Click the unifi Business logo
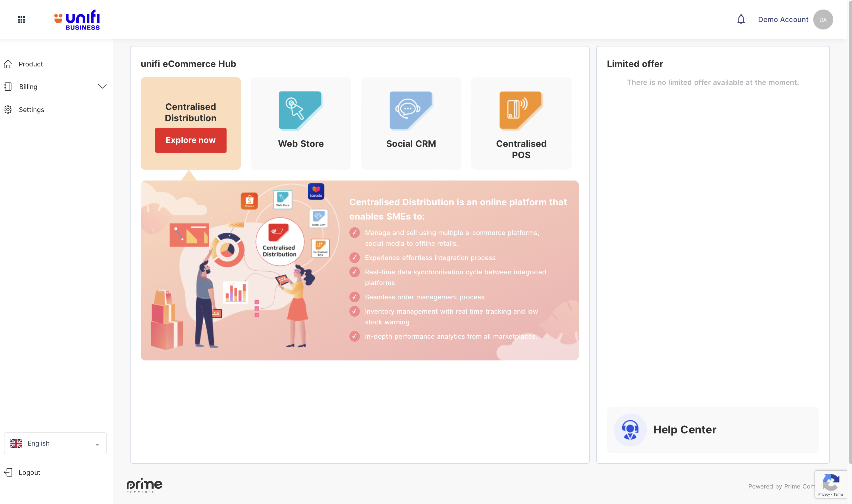The image size is (852, 504). pyautogui.click(x=78, y=20)
